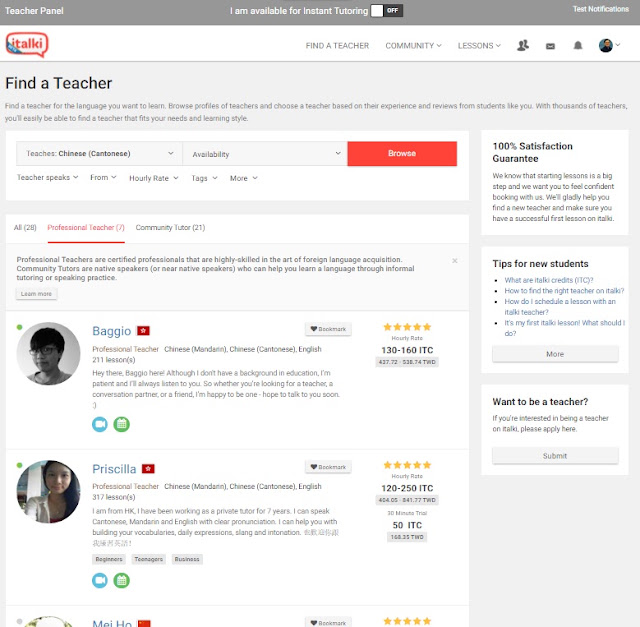This screenshot has width=640, height=627.
Task: Open Baggio's profile name link
Action: (111, 331)
